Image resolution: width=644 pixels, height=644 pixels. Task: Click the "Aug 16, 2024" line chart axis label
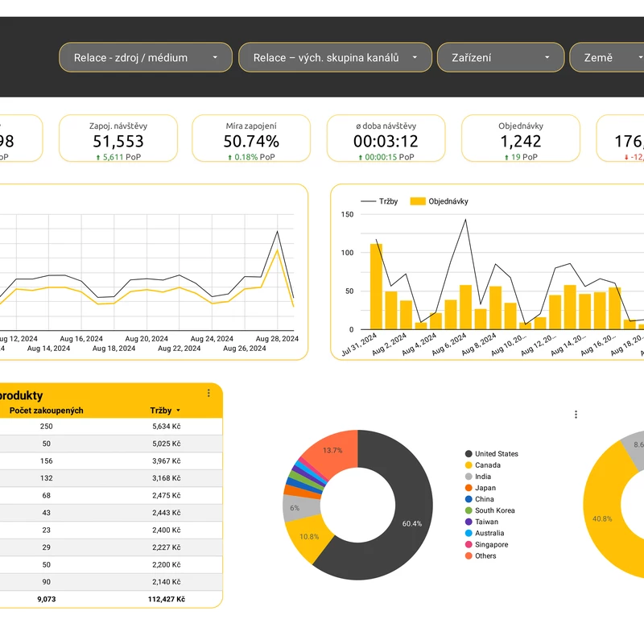[x=81, y=339]
